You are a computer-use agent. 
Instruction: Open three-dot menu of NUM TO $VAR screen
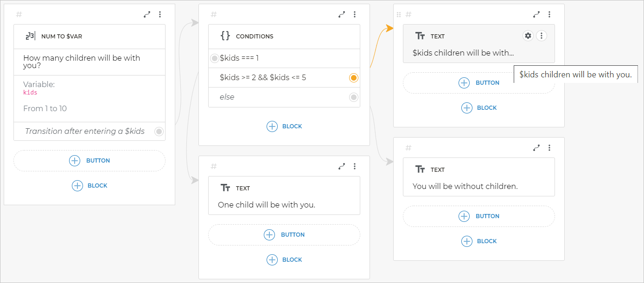click(160, 14)
